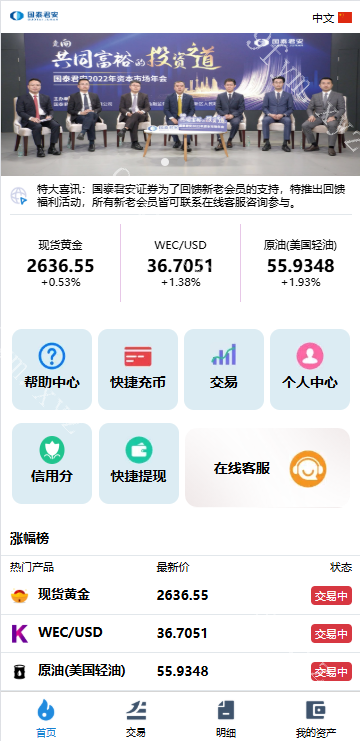The width and height of the screenshot is (360, 741).
Task: Click the 个人中心 pink user icon
Action: coord(310,356)
